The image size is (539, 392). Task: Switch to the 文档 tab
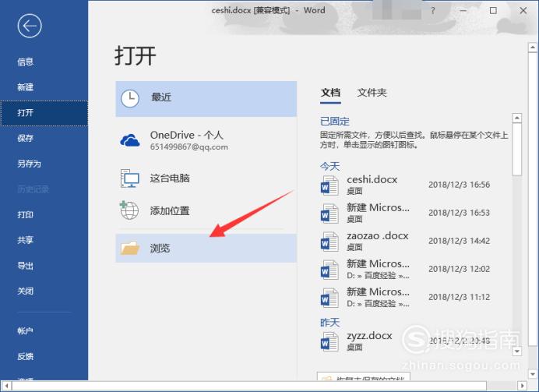point(331,93)
